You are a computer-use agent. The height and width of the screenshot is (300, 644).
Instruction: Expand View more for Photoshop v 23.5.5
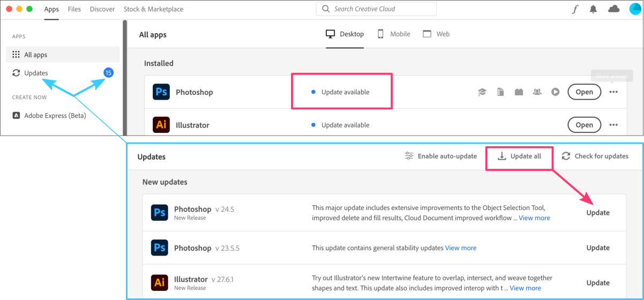point(461,248)
